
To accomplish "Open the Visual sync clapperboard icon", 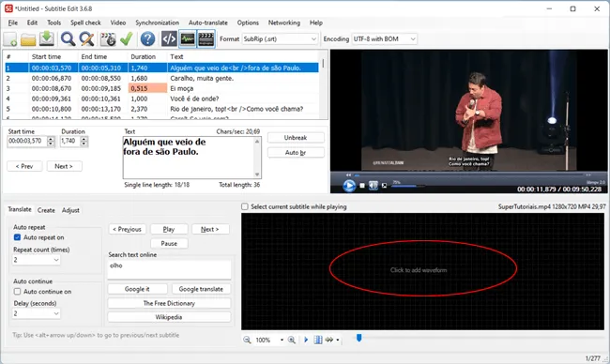I will pyautogui.click(x=108, y=38).
